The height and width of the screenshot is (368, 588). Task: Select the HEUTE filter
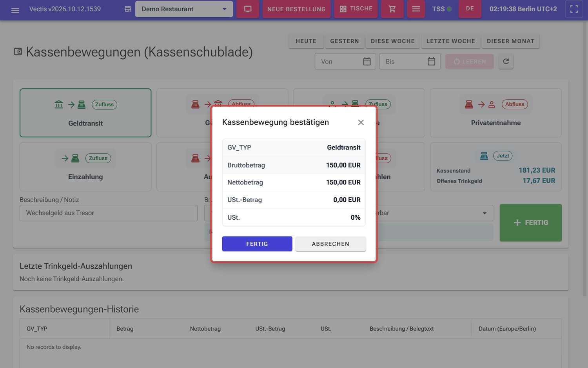(x=306, y=41)
